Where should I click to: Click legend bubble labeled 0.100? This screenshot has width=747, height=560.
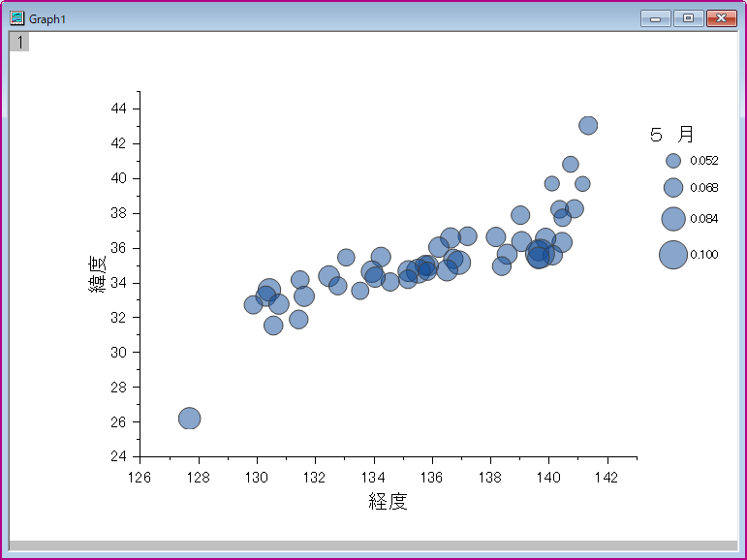pos(673,255)
